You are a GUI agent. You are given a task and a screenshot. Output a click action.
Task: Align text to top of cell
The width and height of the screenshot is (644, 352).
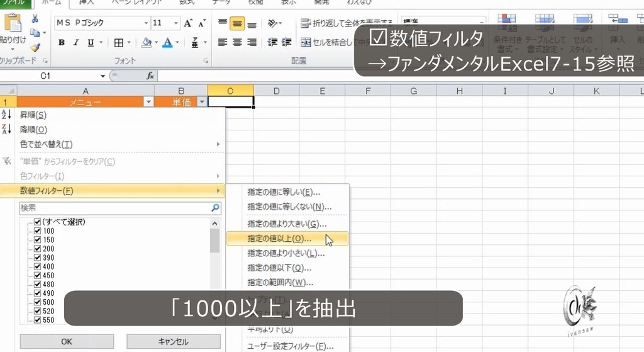coord(223,23)
